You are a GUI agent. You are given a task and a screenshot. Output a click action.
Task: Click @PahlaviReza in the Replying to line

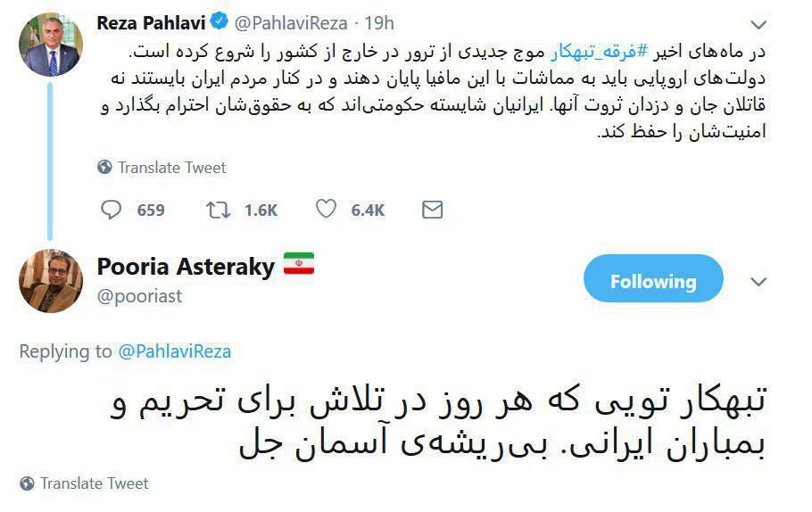pyautogui.click(x=174, y=351)
